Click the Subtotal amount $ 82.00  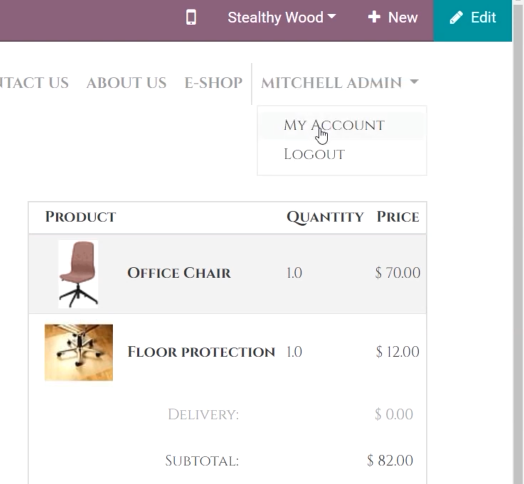tap(390, 461)
